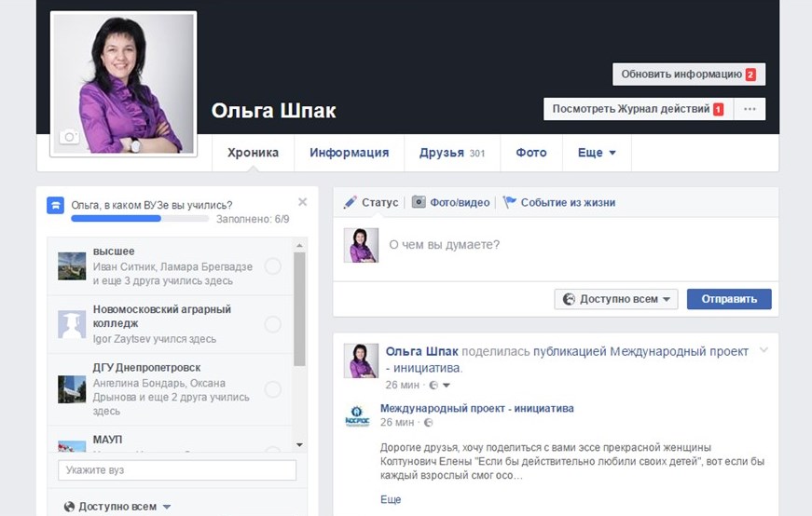Image resolution: width=812 pixels, height=516 pixels.
Task: Switch to the Хроника tab
Action: (254, 153)
